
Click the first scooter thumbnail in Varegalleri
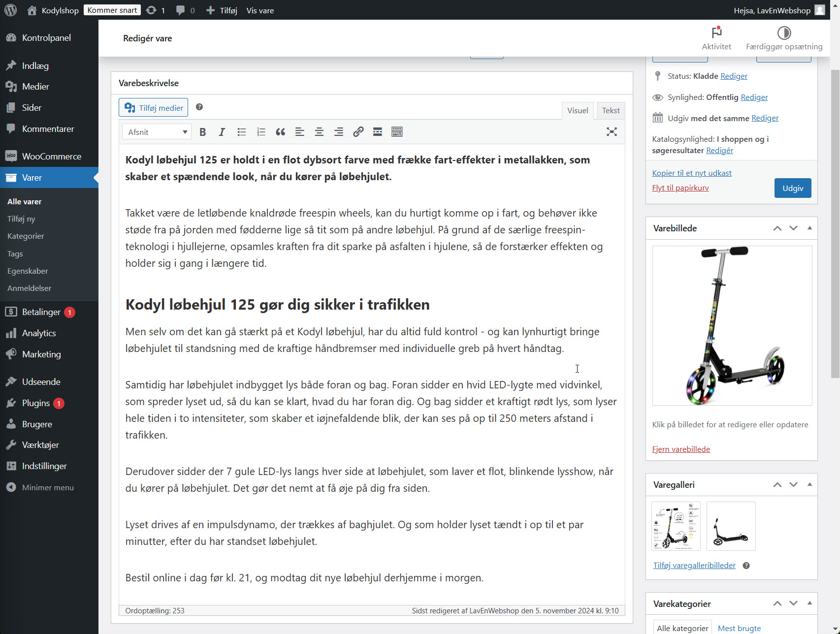pos(676,526)
